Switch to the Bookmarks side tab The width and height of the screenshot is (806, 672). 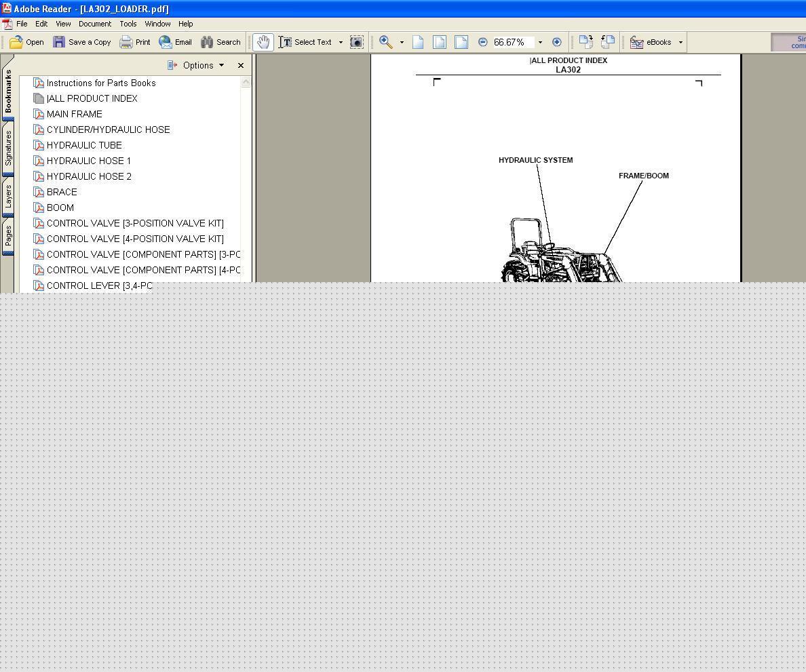(8, 91)
